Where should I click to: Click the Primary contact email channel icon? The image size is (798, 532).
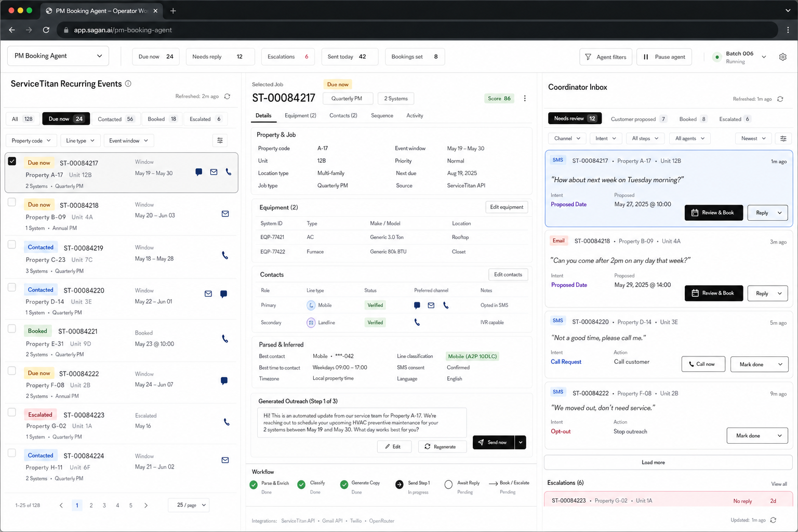pyautogui.click(x=431, y=305)
